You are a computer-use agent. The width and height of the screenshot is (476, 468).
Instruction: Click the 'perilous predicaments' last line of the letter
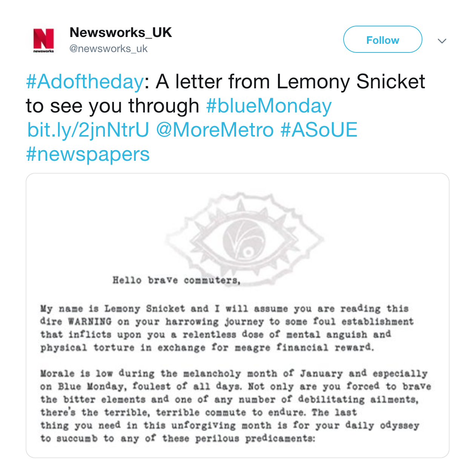click(x=178, y=438)
